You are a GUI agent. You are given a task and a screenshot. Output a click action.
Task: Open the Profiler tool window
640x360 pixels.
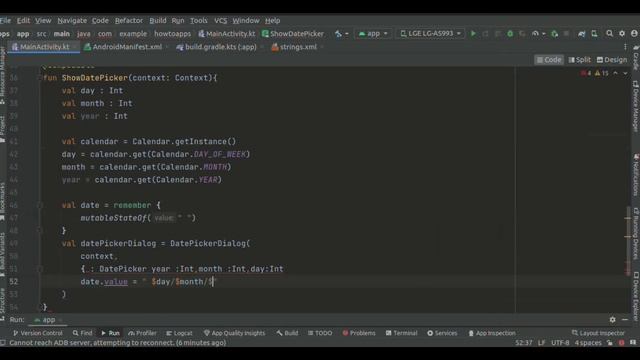coord(142,333)
